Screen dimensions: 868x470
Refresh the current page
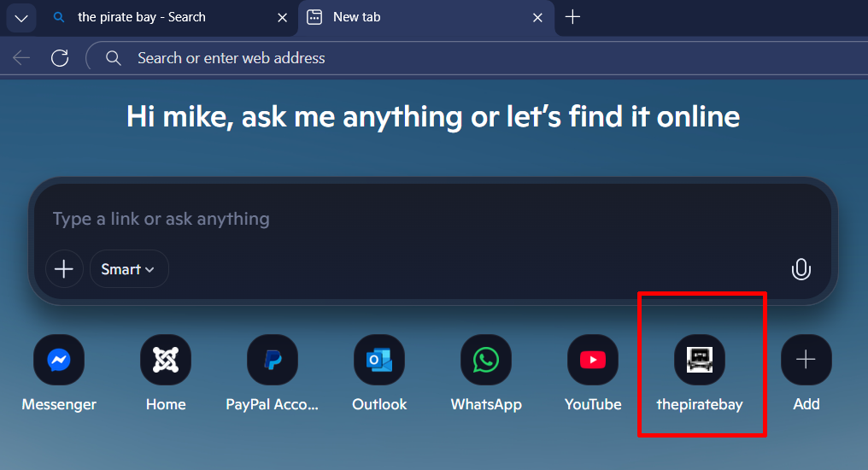(60, 58)
